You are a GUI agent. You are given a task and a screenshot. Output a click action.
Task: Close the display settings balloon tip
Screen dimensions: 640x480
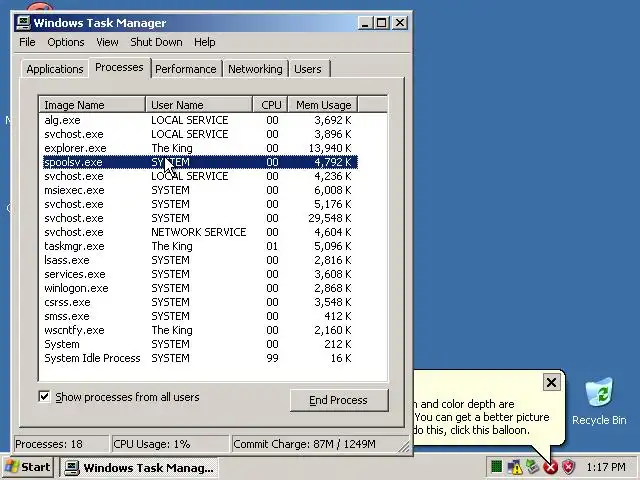click(x=551, y=382)
